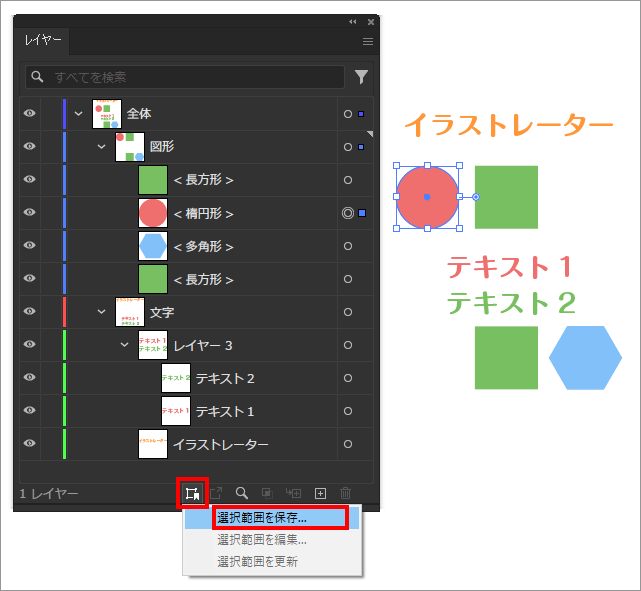Click target circle for 全体 layer
The width and height of the screenshot is (641, 591).
pos(348,114)
